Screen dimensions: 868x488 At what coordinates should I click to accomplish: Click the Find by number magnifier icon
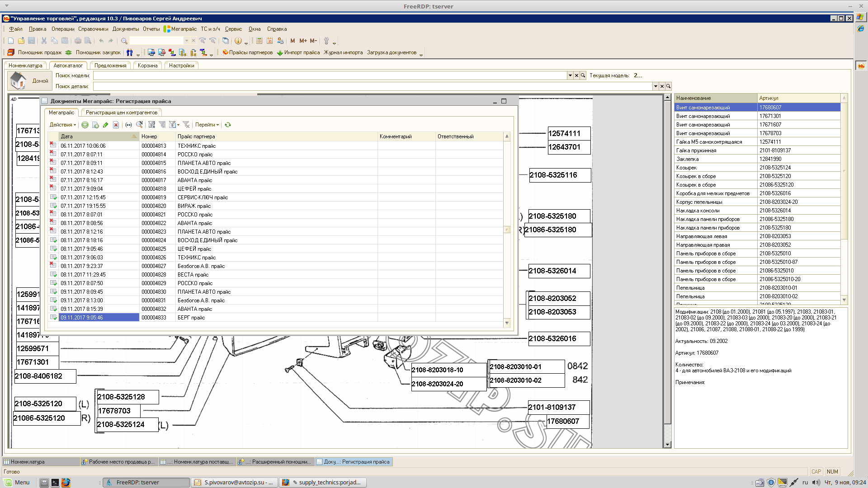click(139, 125)
